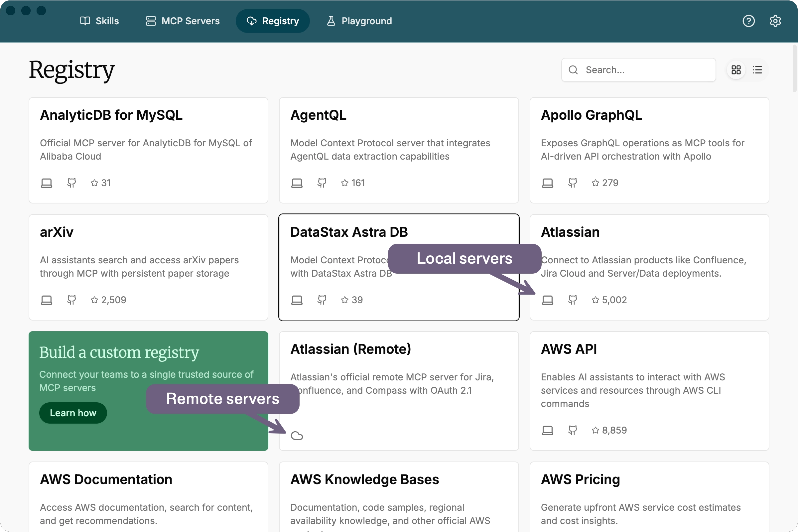Click star icon on AWS API card
This screenshot has height=532, width=798.
point(596,431)
